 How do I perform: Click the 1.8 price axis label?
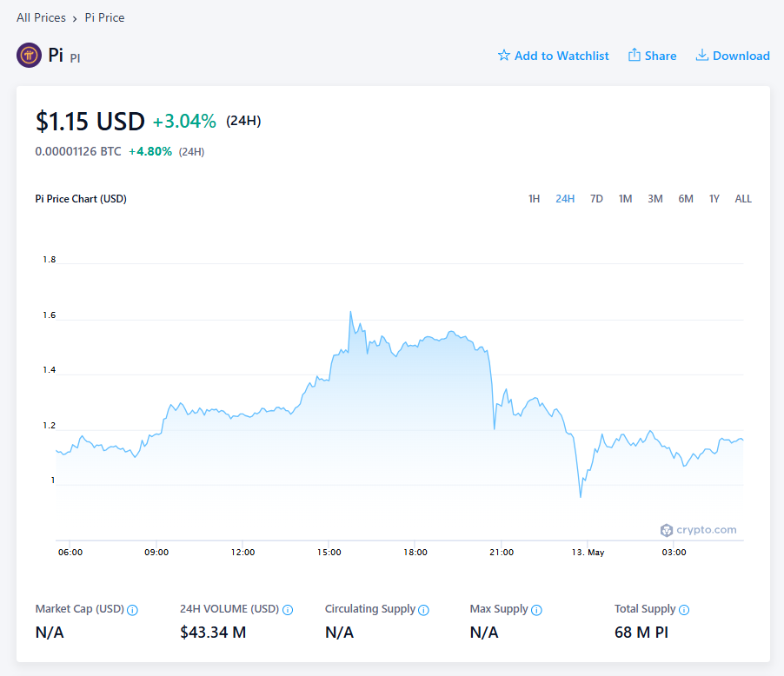click(x=49, y=260)
